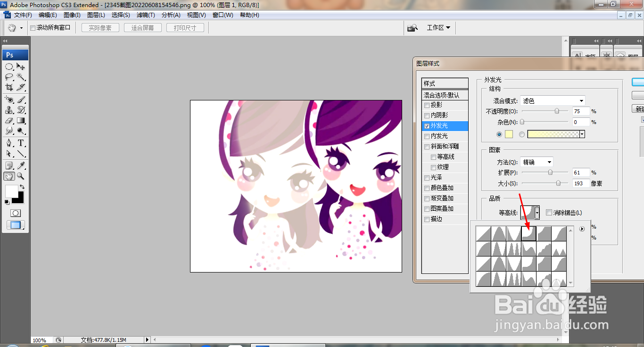Screen dimensions: 644x347
Task: Select the Lasso tool
Action: click(9, 77)
